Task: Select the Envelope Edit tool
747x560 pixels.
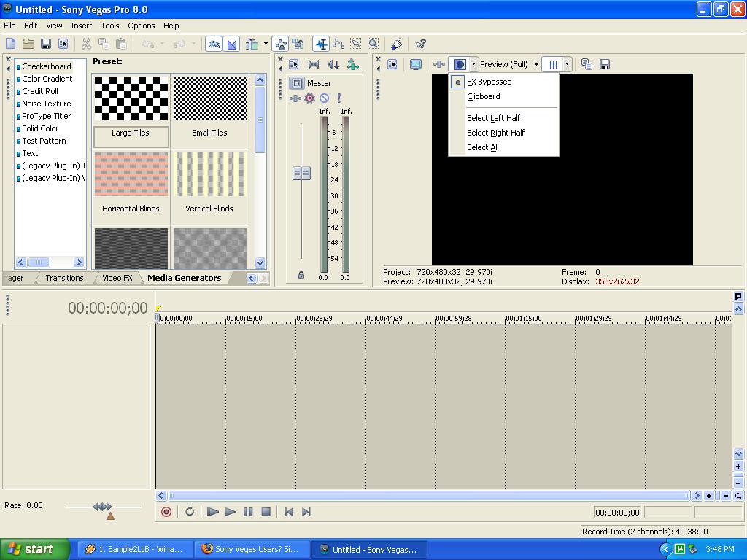Action: click(x=338, y=44)
